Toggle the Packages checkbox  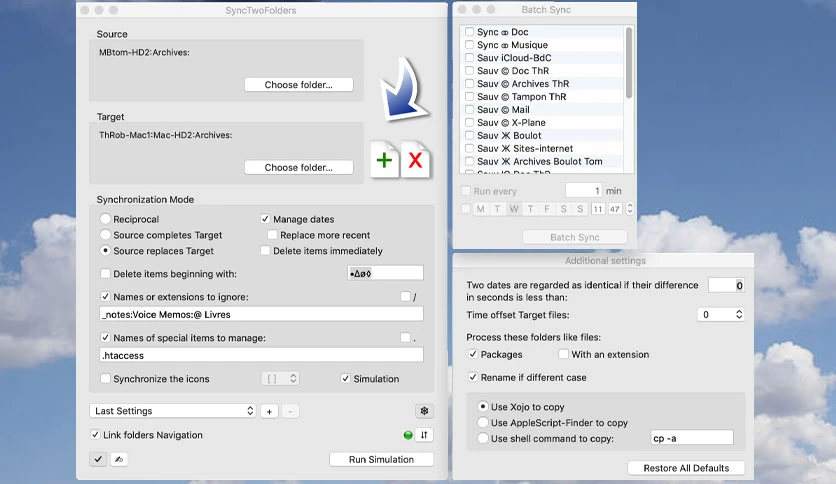[473, 354]
